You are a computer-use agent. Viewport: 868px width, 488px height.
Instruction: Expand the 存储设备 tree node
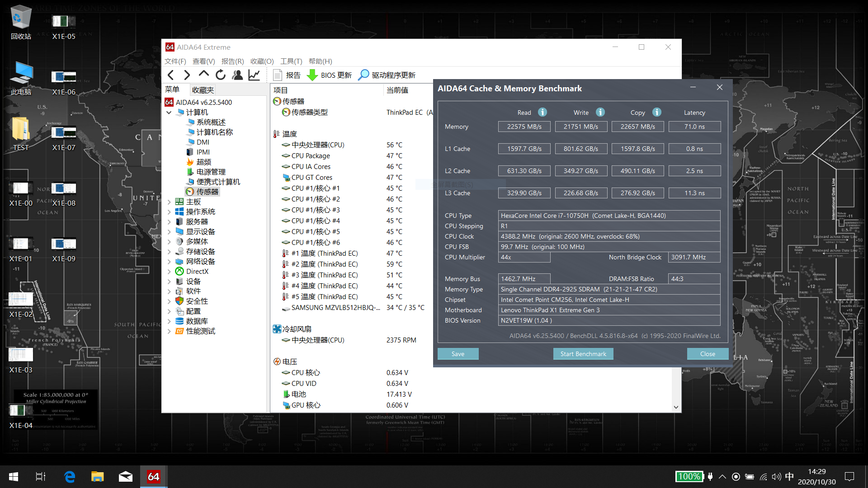pyautogui.click(x=169, y=252)
